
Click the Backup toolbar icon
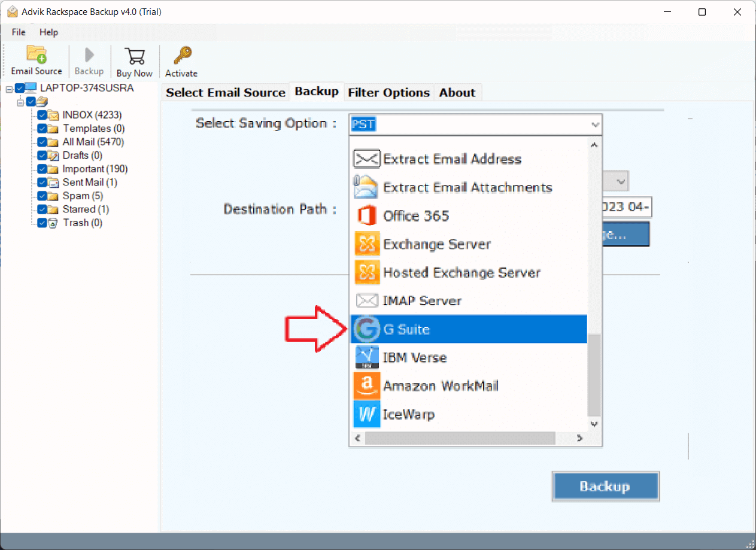(x=89, y=60)
